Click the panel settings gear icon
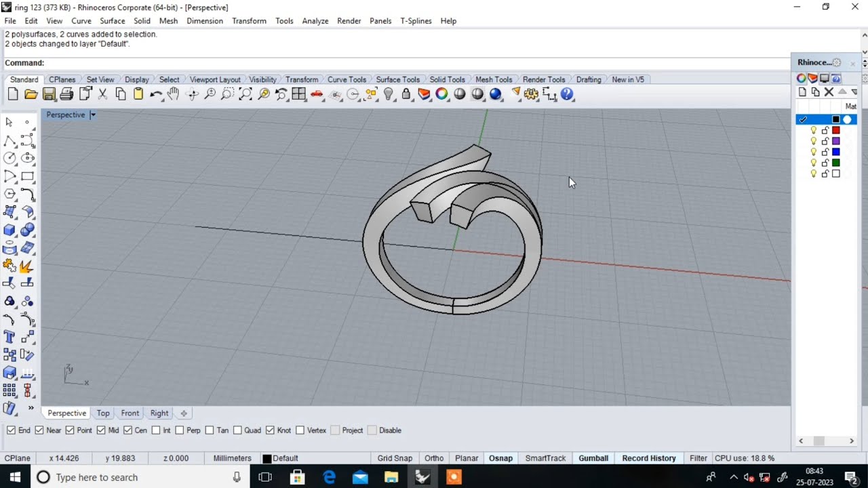Viewport: 868px width, 488px height. click(x=837, y=62)
